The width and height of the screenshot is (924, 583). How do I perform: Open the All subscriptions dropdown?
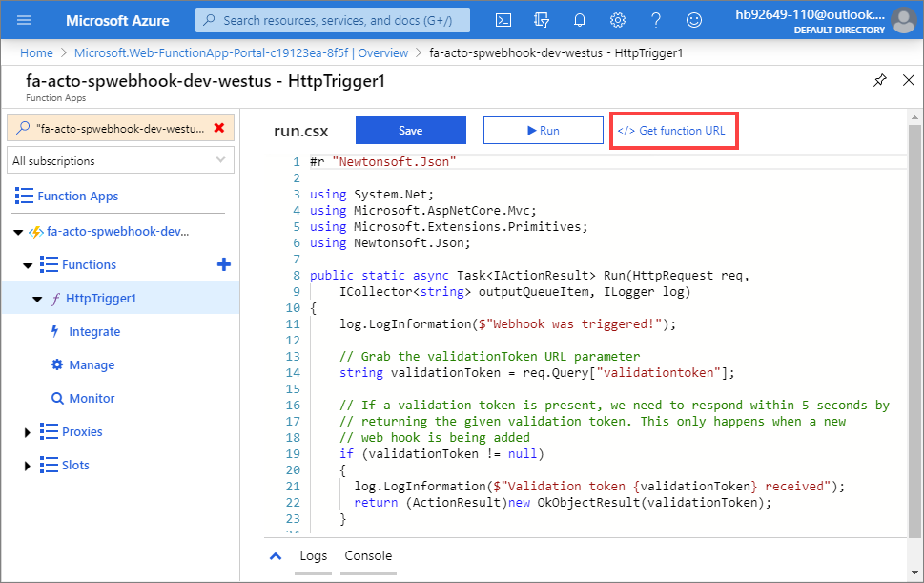click(x=119, y=159)
